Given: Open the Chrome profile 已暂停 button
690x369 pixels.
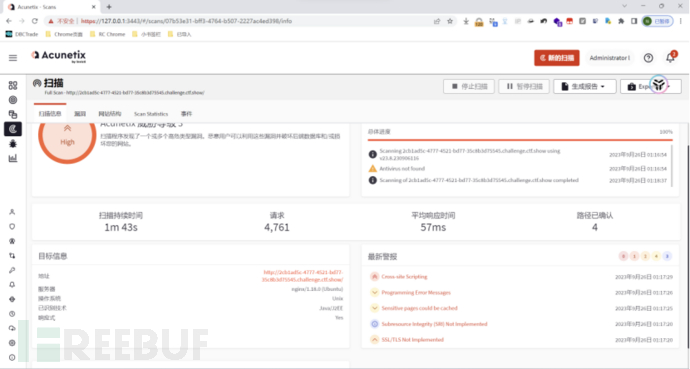Looking at the screenshot, I should (657, 21).
